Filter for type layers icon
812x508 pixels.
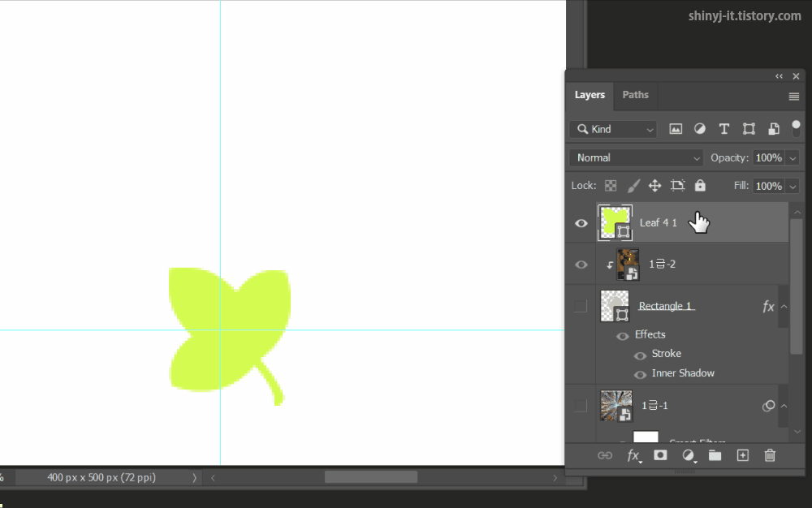click(x=724, y=129)
